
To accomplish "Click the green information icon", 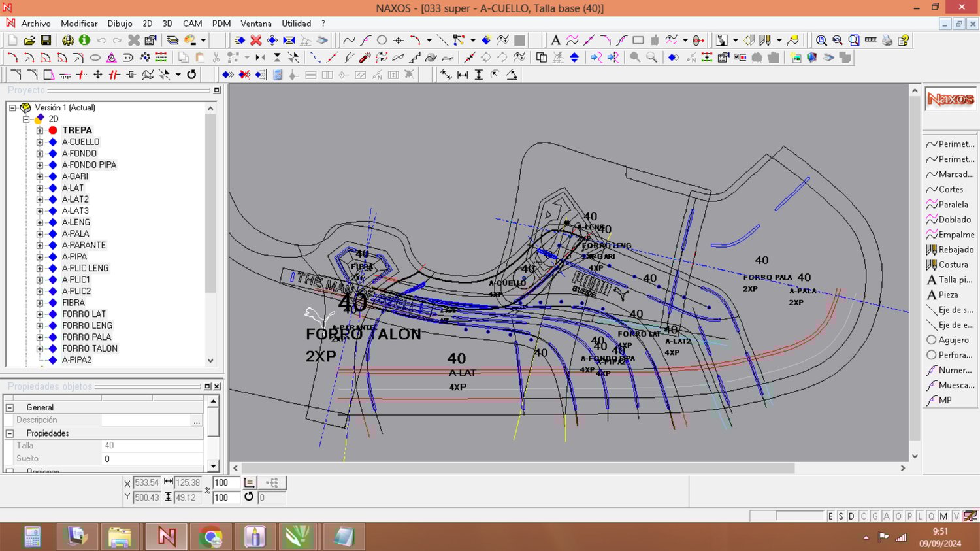I will point(84,41).
